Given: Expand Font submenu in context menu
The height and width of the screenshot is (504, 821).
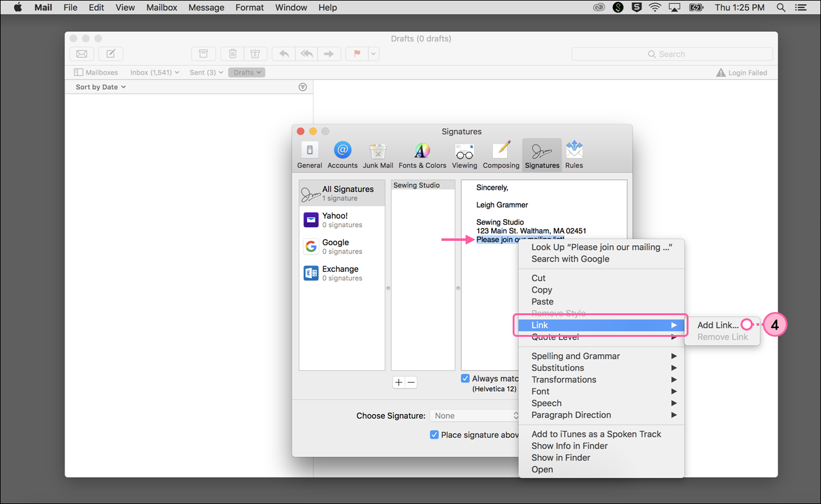Looking at the screenshot, I should tap(601, 391).
